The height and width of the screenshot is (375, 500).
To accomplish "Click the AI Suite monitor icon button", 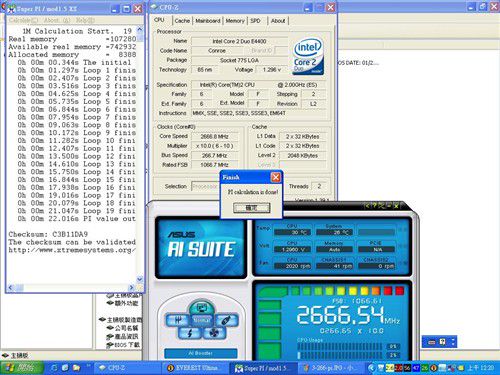I will [x=201, y=307].
